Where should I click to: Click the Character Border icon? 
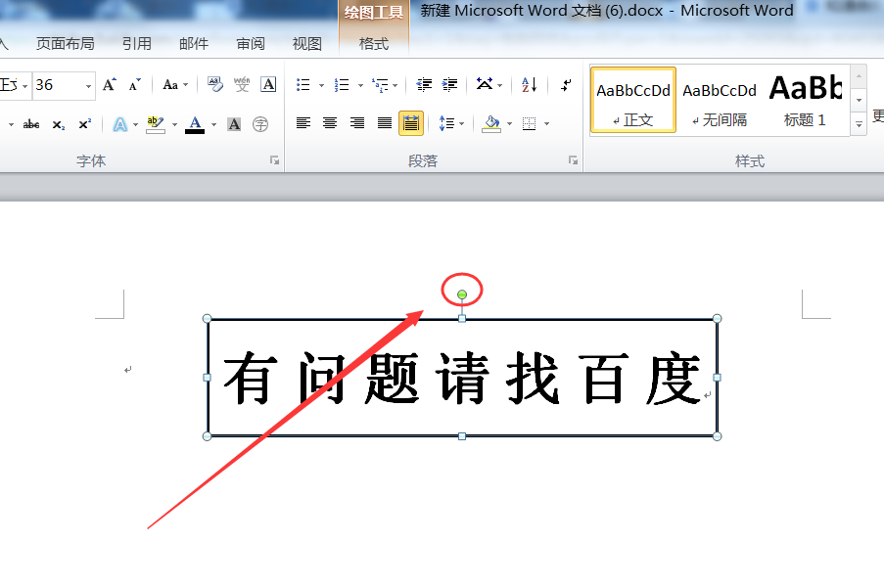click(268, 84)
